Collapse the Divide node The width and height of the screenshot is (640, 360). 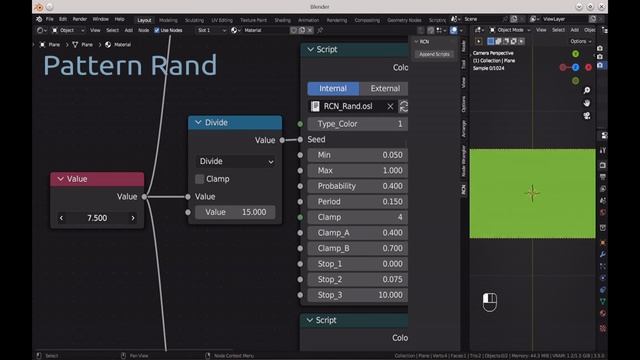coord(198,122)
